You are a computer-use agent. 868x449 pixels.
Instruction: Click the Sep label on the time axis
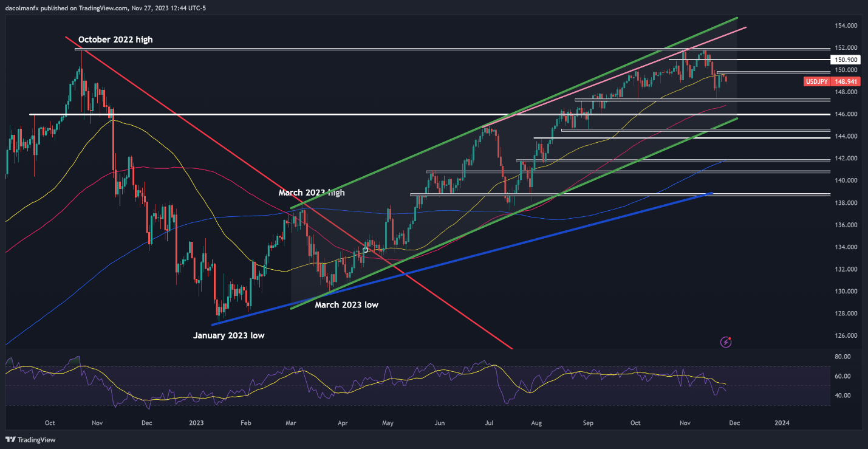pos(587,423)
